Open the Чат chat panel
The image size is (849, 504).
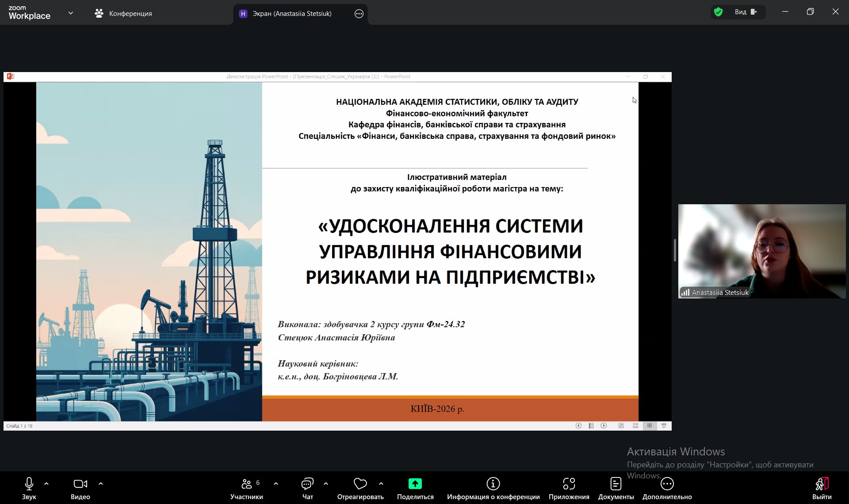click(307, 484)
